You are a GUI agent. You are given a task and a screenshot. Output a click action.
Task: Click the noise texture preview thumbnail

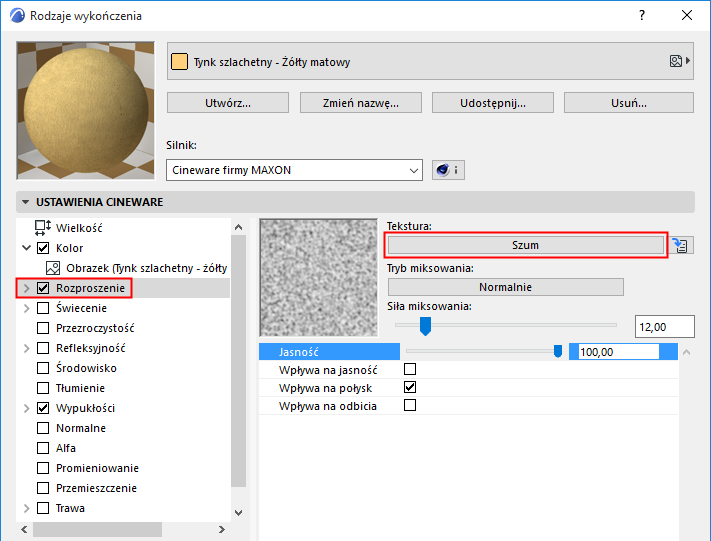pyautogui.click(x=318, y=278)
